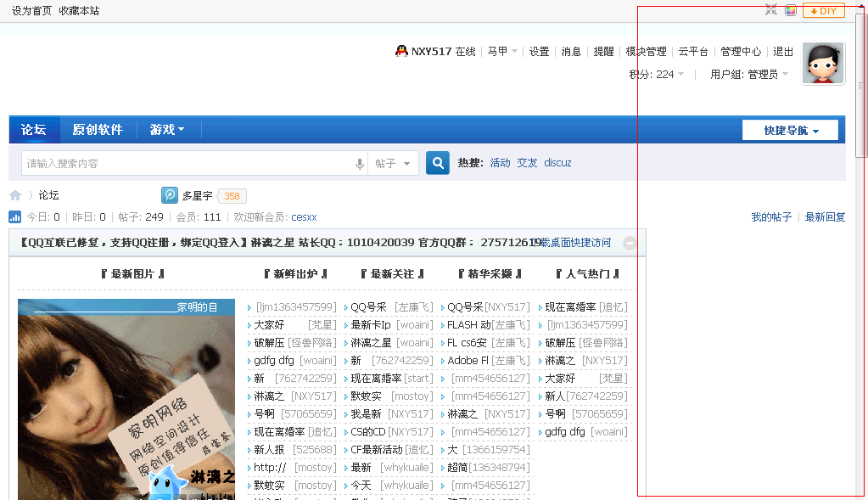Open the 马甲 dropdown
Screen dimensions: 868x500
pos(502,52)
